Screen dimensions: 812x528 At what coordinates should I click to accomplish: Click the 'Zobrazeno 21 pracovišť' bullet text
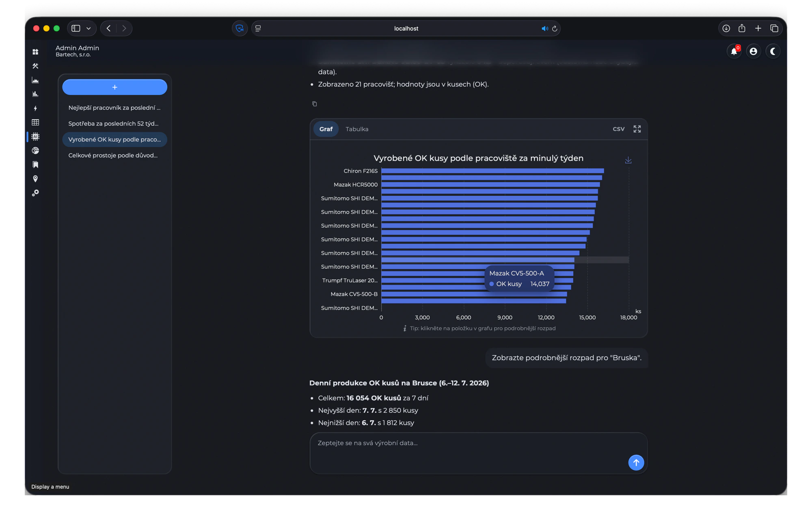403,84
